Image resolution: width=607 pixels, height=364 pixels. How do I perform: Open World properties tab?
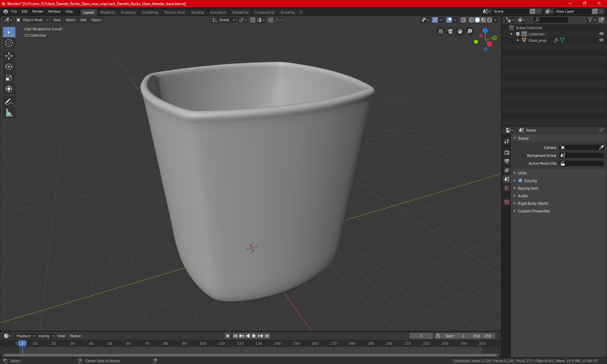click(x=507, y=188)
